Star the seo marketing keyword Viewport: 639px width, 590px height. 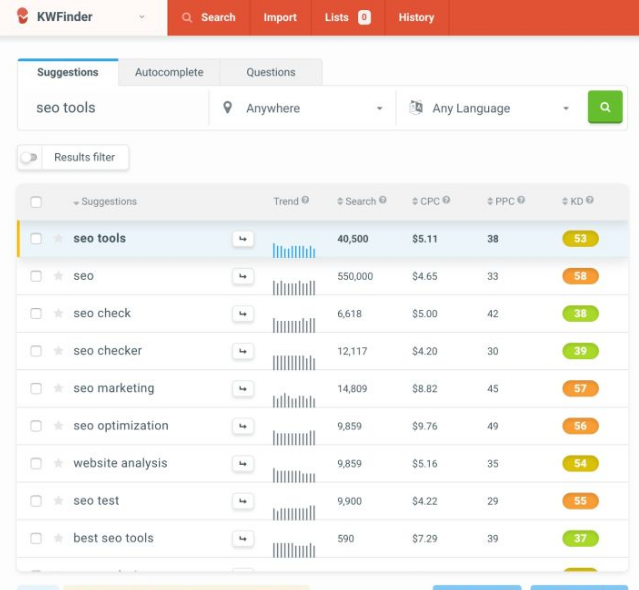pyautogui.click(x=58, y=388)
